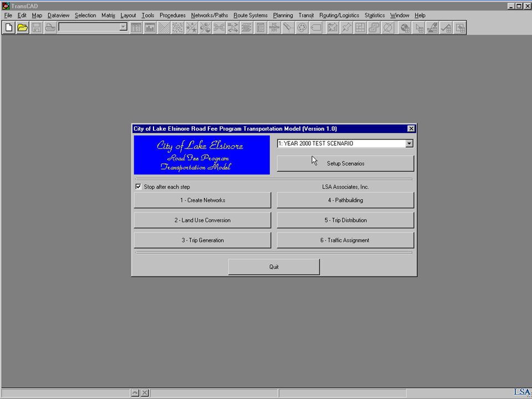Click the left-right arrows toolbar icon
This screenshot has width=532, height=399.
point(233,28)
